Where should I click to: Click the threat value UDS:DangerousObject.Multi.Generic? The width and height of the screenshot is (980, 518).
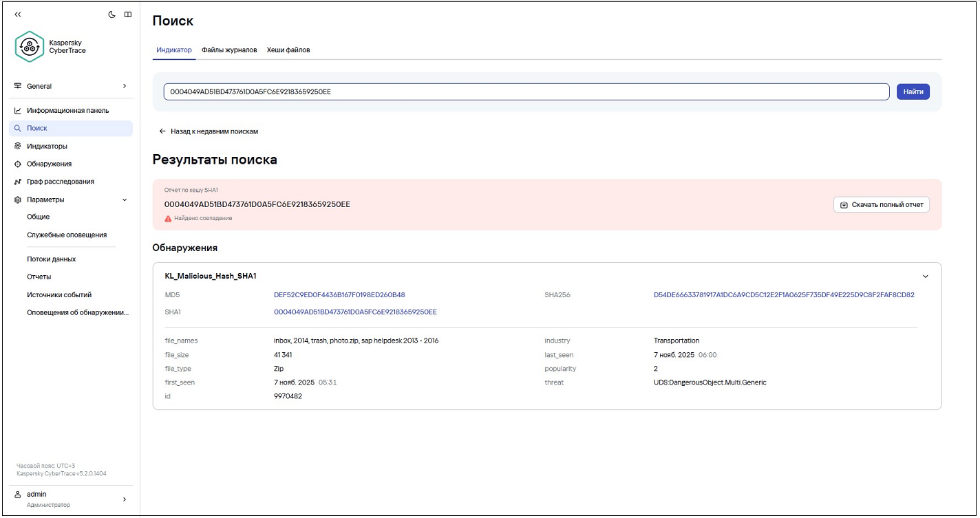(710, 382)
